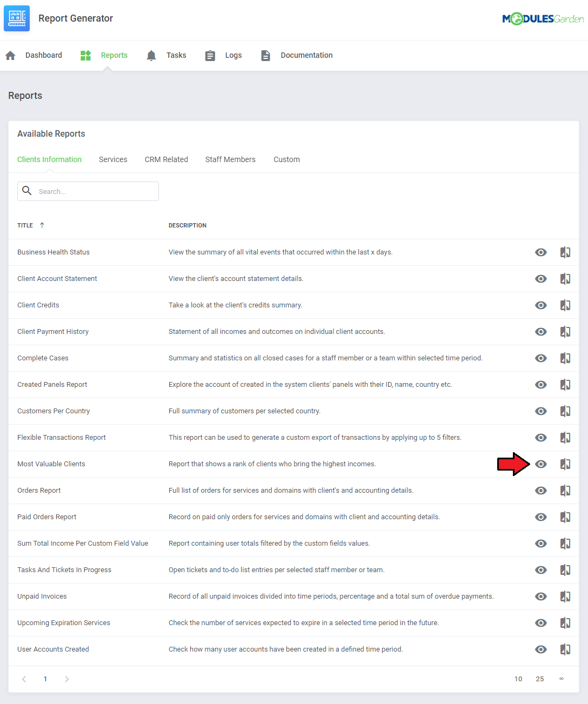This screenshot has height=704, width=588.
Task: Preview the Orders Report
Action: 541,491
